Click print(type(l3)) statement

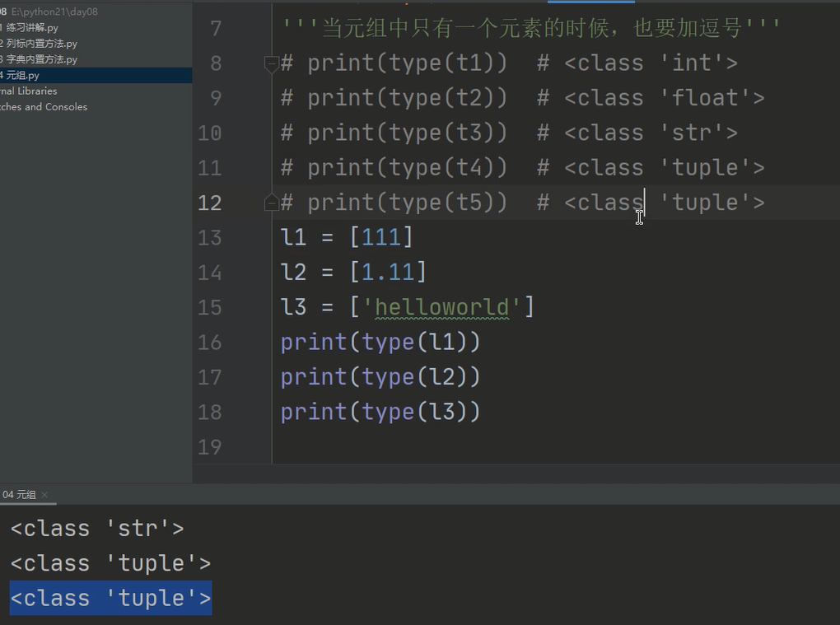pos(380,412)
